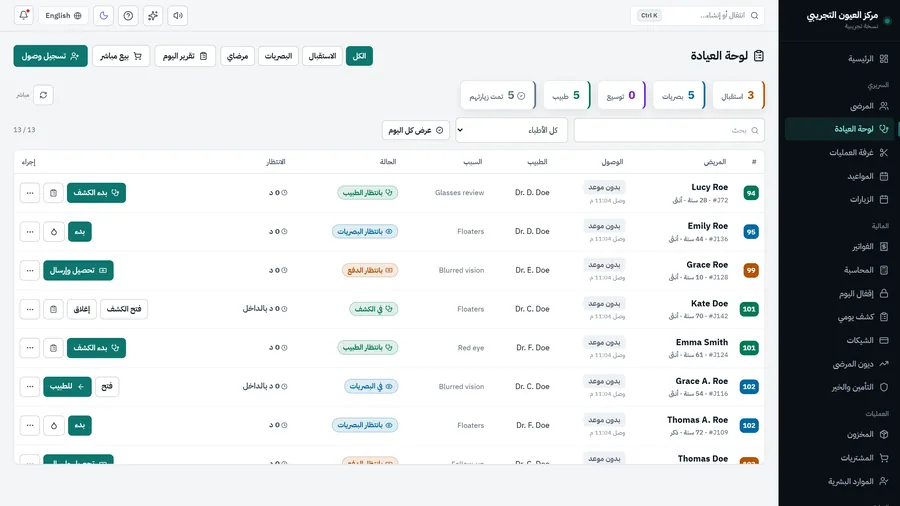Filter by توسيع count card
This screenshot has height=506, width=900.
622,95
